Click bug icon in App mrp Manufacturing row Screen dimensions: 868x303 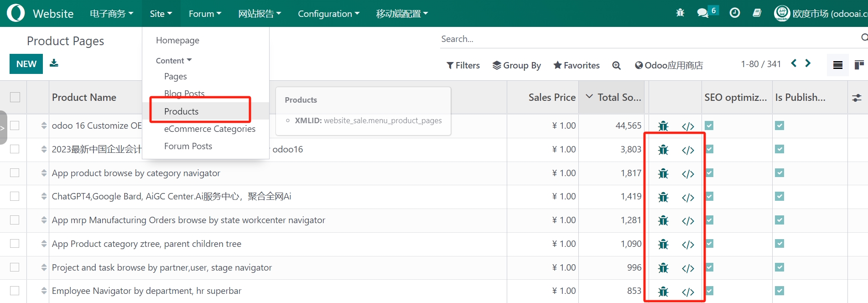pyautogui.click(x=663, y=220)
